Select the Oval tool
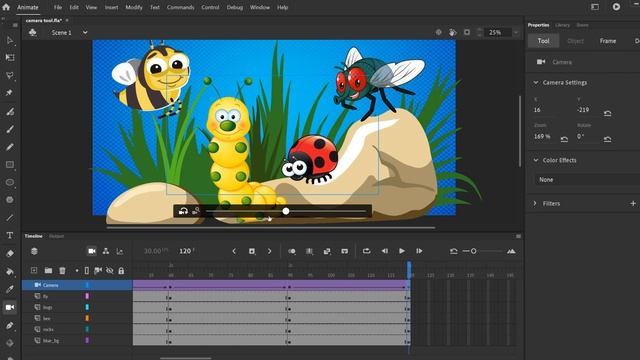This screenshot has width=640, height=360. pos(10,182)
